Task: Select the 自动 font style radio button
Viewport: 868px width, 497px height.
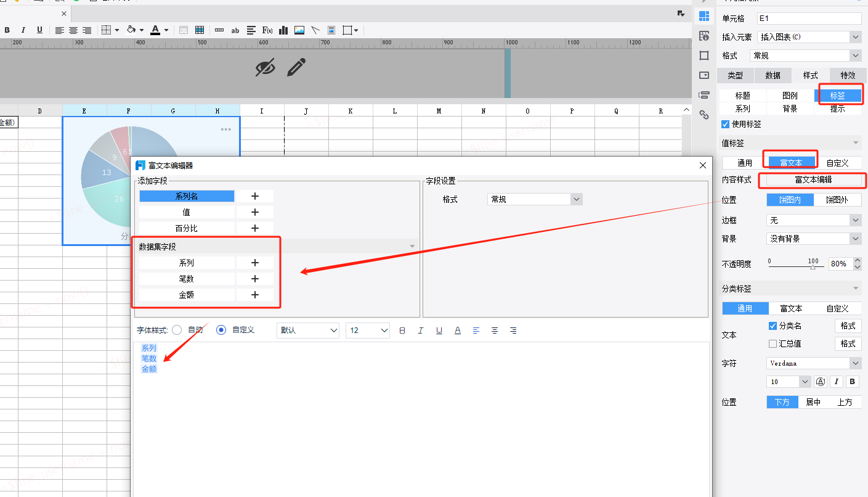Action: click(x=177, y=330)
